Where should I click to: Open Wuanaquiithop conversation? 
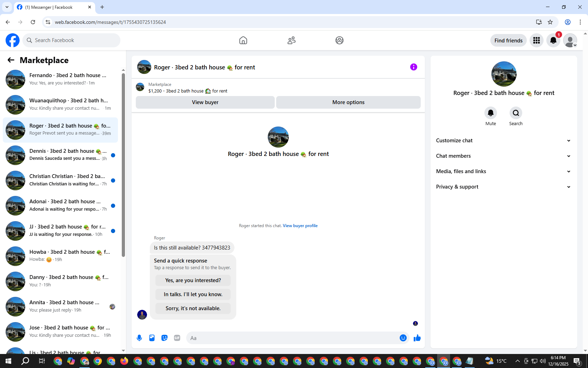point(60,104)
